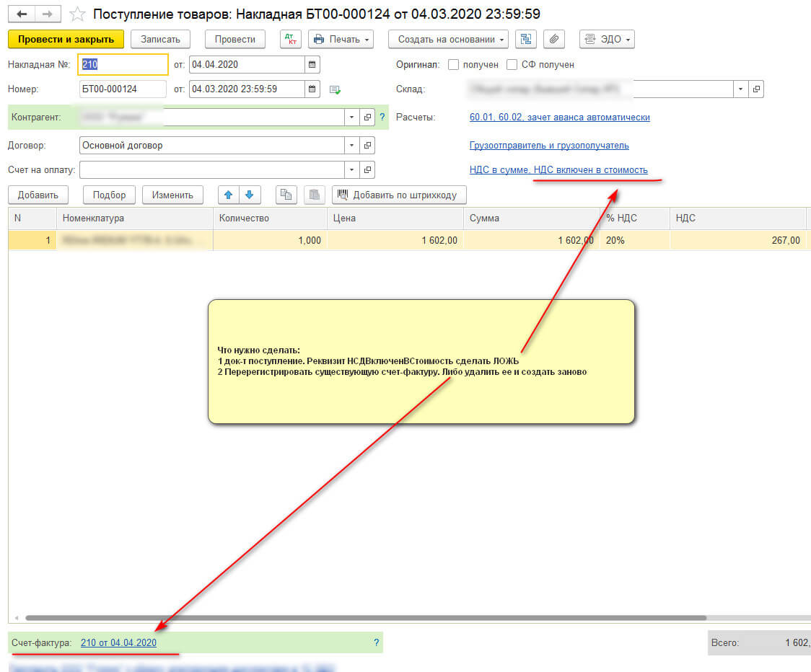Check the Оригинал получен checkbox

pos(454,64)
